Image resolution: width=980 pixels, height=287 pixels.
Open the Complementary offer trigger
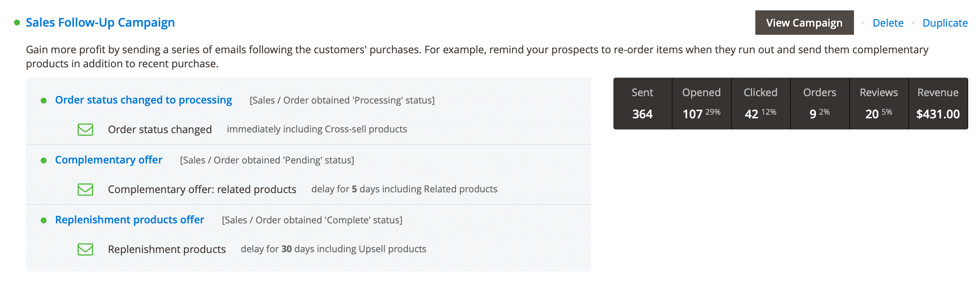108,160
